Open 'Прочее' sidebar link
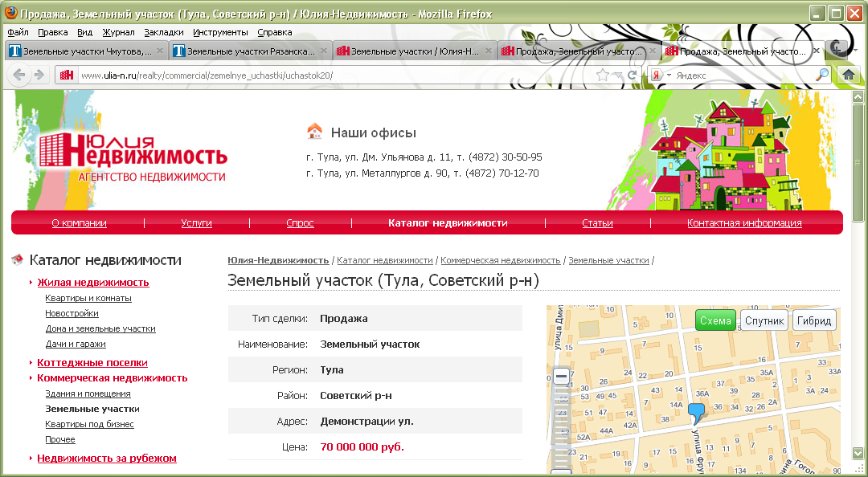868x477 pixels. pyautogui.click(x=60, y=439)
